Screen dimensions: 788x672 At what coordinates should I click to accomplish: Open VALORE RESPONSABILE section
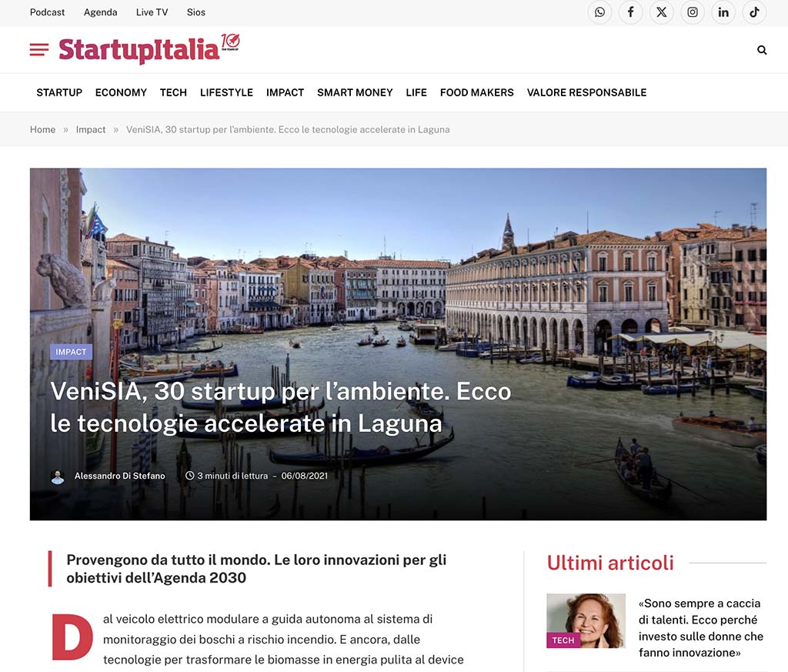(x=586, y=92)
